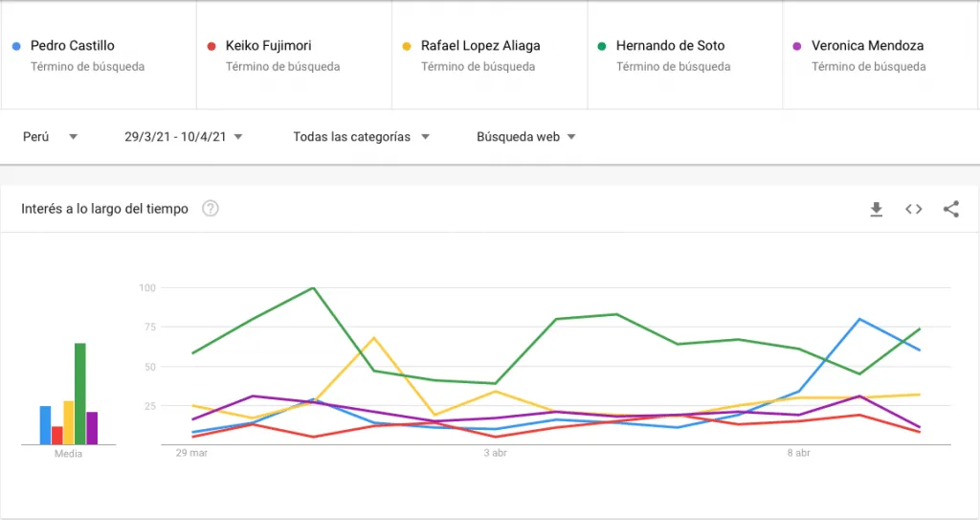Select the Pedro Castillo search term
The height and width of the screenshot is (520, 980).
click(73, 46)
